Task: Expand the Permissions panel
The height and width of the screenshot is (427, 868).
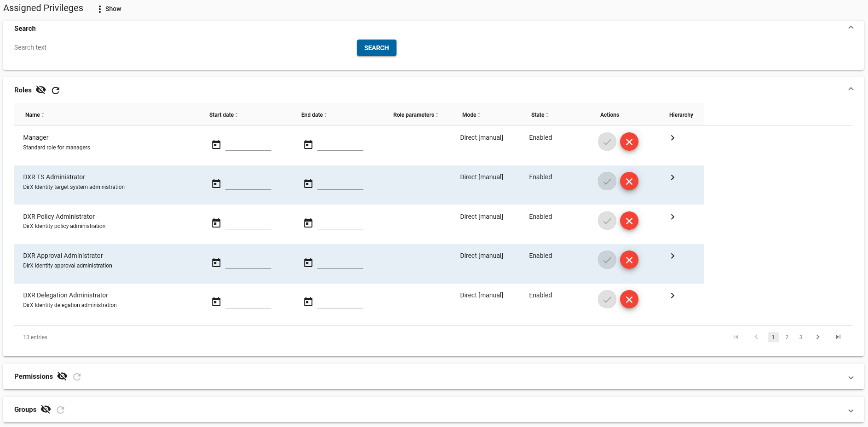Action: click(851, 377)
